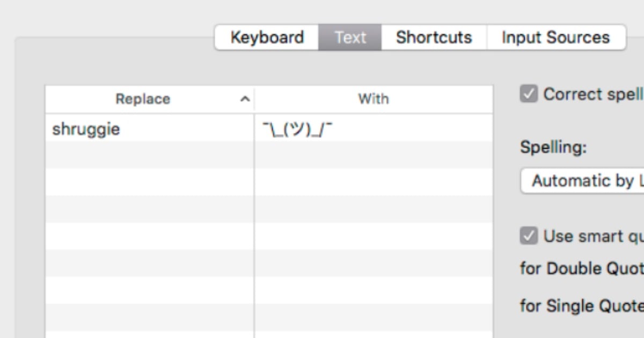Click divider between Replace and With headers
Screen dimensions: 644x338
[x=254, y=99]
